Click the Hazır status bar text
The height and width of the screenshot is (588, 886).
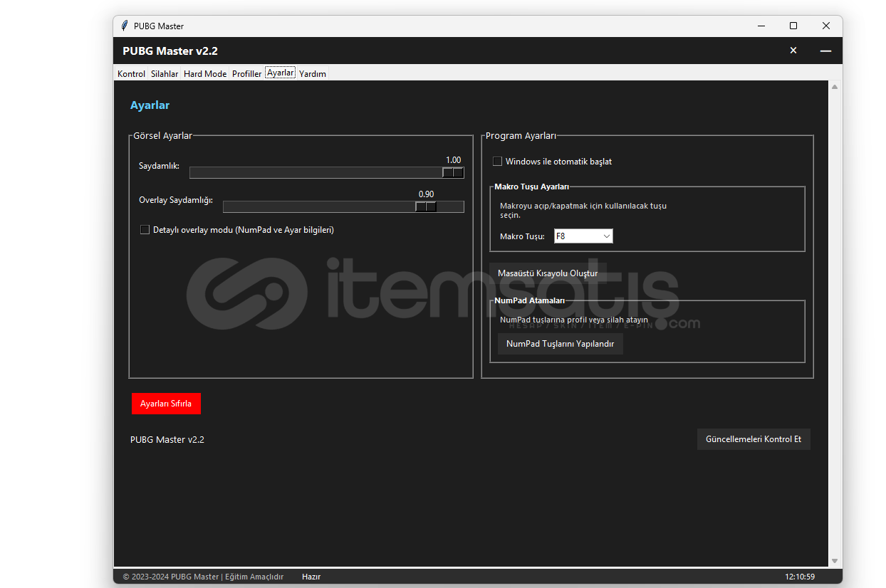(311, 577)
